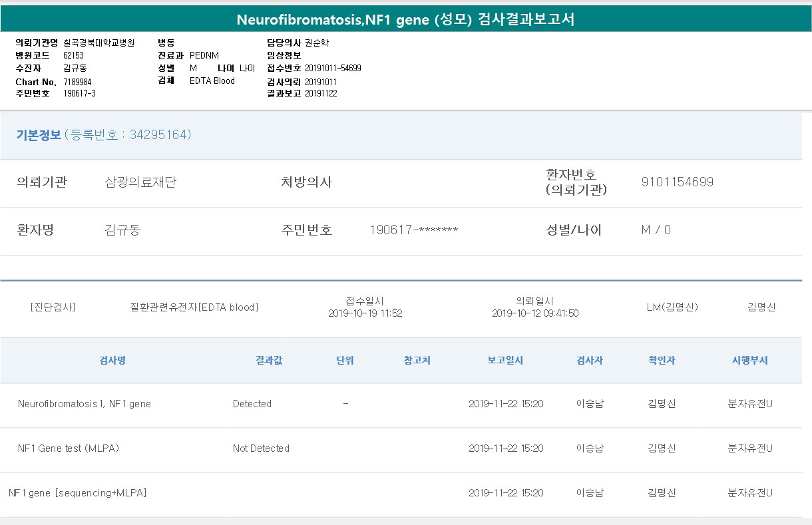
Task: Sort by the 검사명 column header
Action: click(112, 361)
